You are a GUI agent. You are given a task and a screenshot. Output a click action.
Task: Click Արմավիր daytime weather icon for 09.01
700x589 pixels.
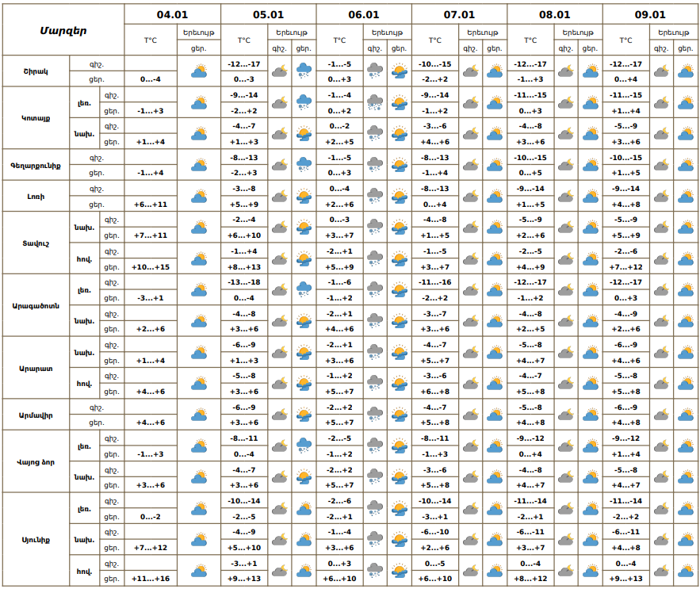click(685, 415)
